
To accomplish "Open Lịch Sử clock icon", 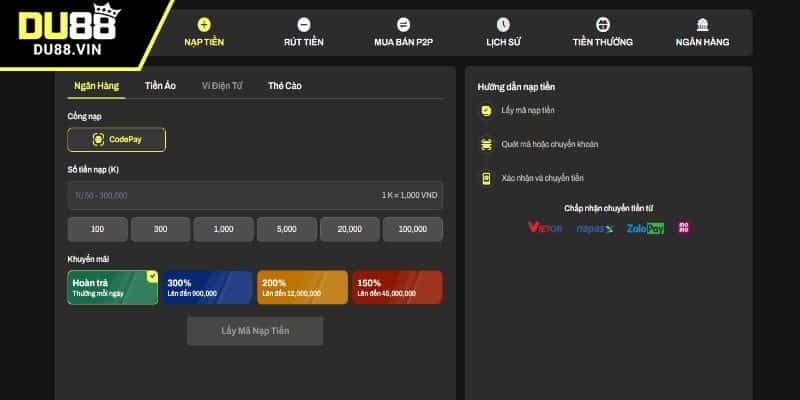I will (503, 24).
